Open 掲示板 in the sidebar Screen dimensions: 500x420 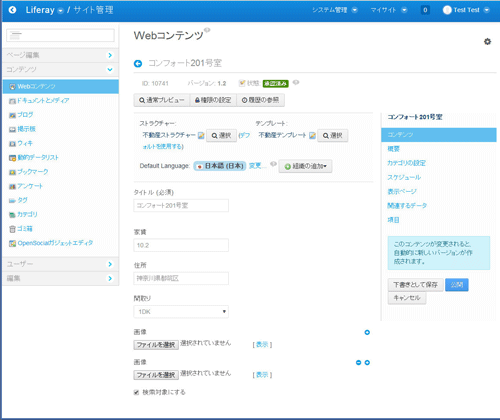point(26,129)
